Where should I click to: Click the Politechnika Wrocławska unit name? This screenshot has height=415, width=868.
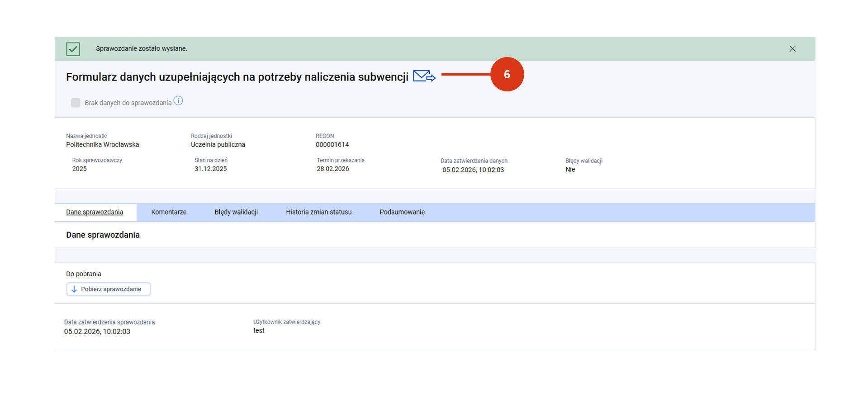(102, 145)
